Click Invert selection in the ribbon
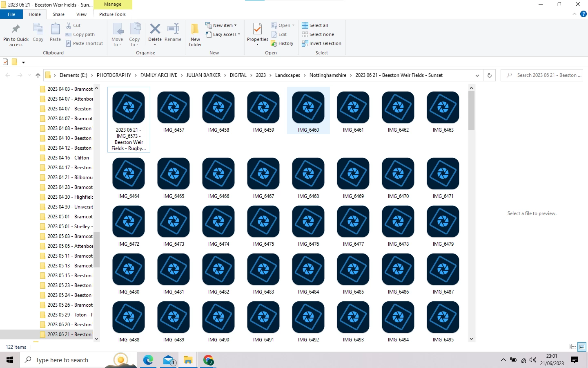The image size is (588, 368). [x=321, y=43]
